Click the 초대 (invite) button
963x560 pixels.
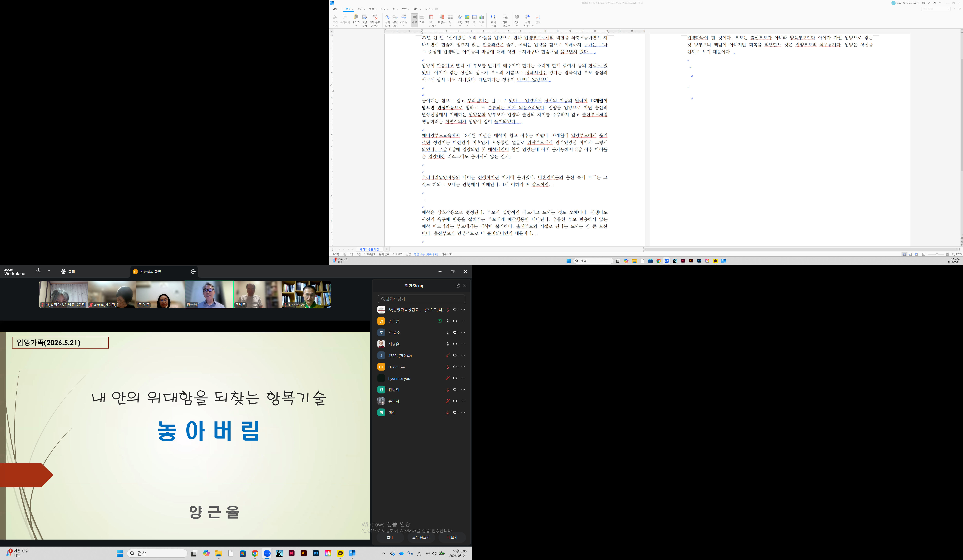pyautogui.click(x=390, y=538)
